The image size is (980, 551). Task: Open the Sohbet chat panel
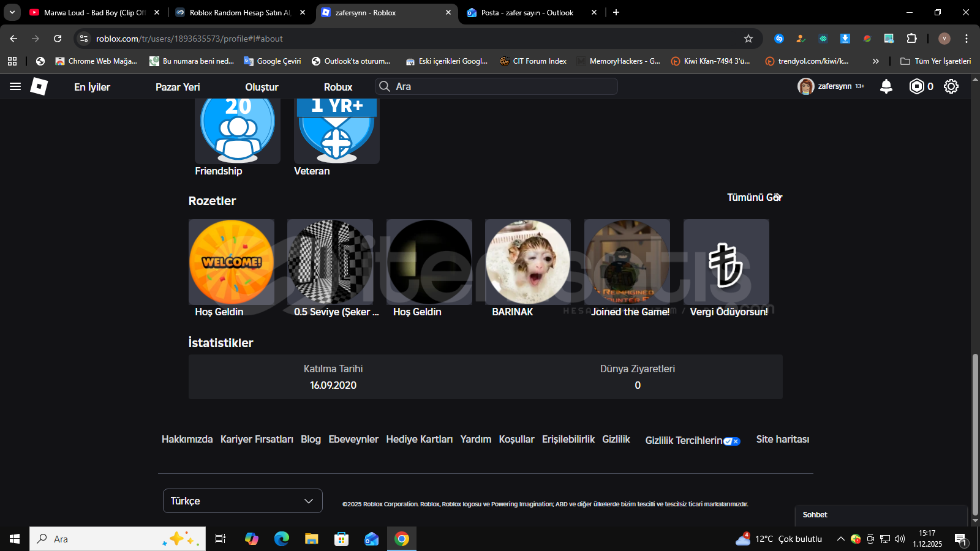881,515
